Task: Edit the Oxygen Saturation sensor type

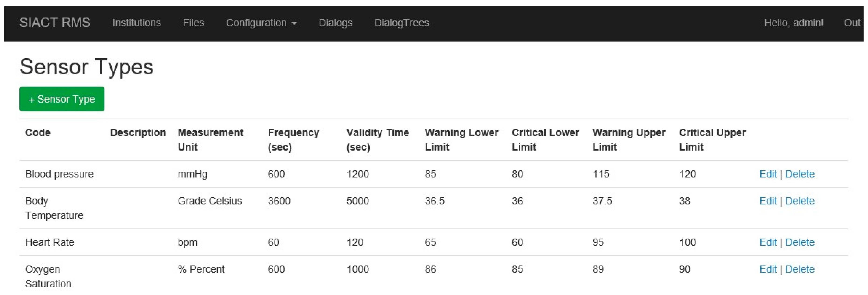Action: click(x=768, y=269)
